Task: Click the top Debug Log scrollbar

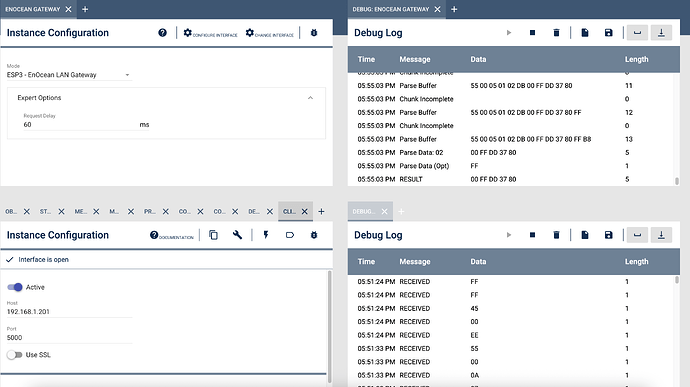Action: tap(677, 181)
